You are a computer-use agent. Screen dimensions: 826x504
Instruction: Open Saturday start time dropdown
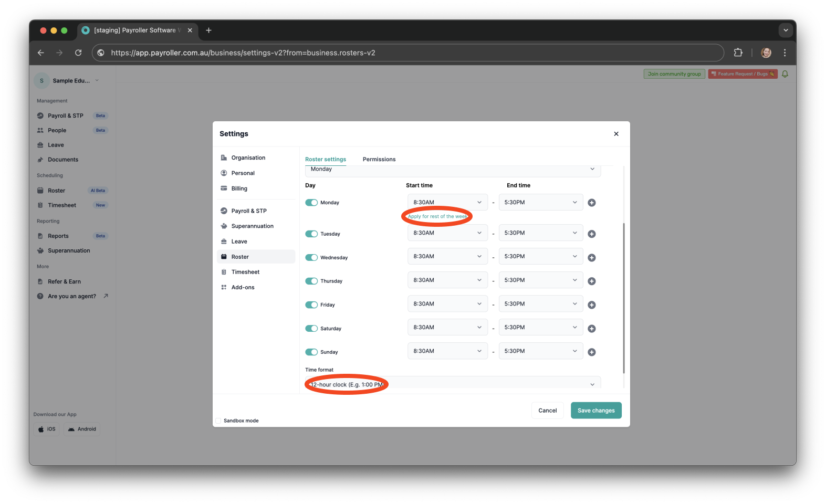tap(447, 328)
